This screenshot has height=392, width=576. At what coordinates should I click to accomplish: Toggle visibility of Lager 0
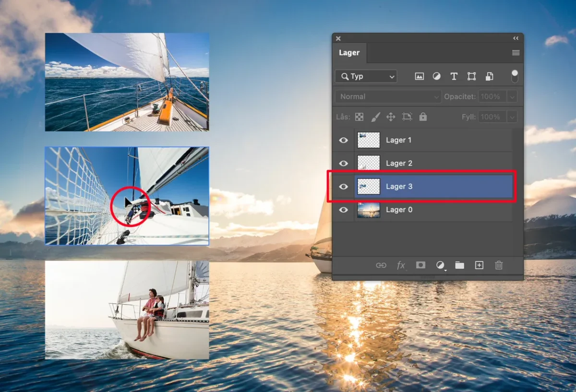point(343,210)
